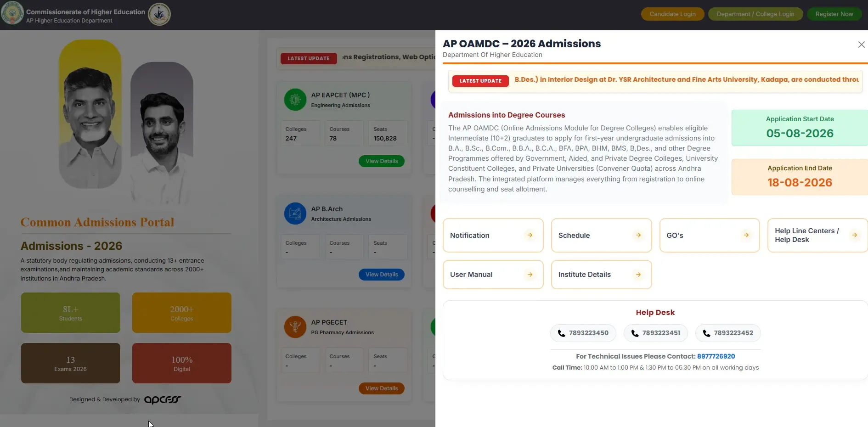
Task: Click the arrow icon on Schedule card
Action: pyautogui.click(x=638, y=235)
